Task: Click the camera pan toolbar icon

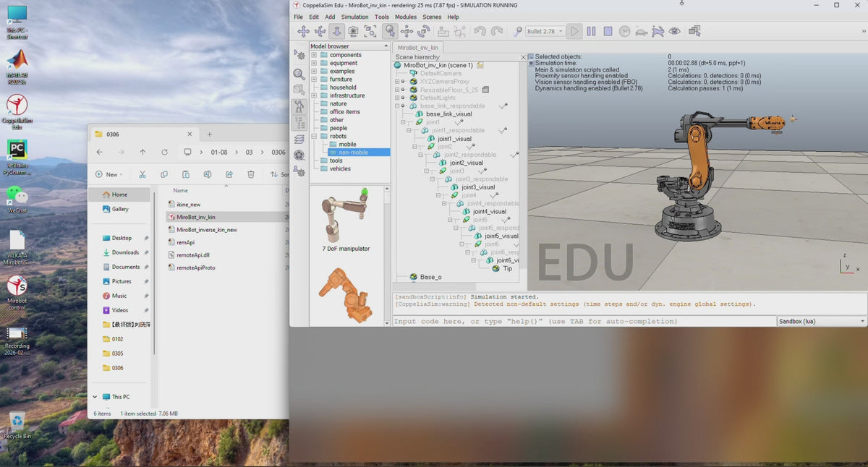Action: (x=303, y=31)
